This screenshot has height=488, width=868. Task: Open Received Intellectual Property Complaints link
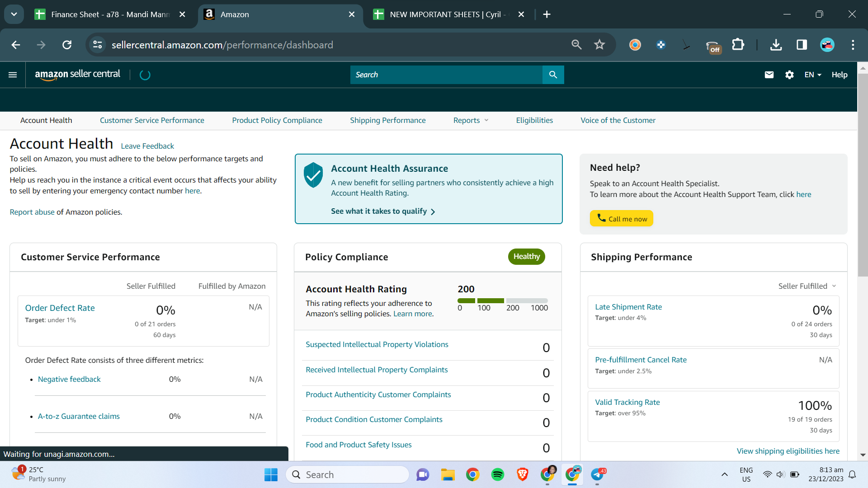tap(377, 370)
